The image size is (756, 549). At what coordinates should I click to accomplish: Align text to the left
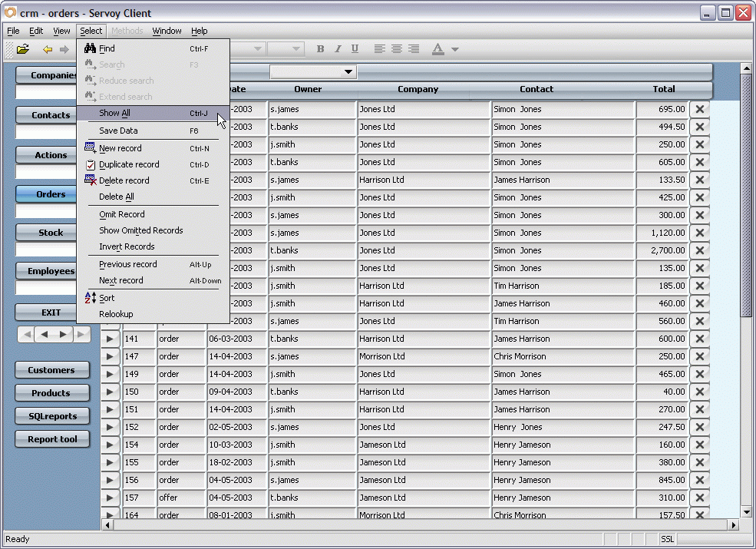tap(379, 49)
